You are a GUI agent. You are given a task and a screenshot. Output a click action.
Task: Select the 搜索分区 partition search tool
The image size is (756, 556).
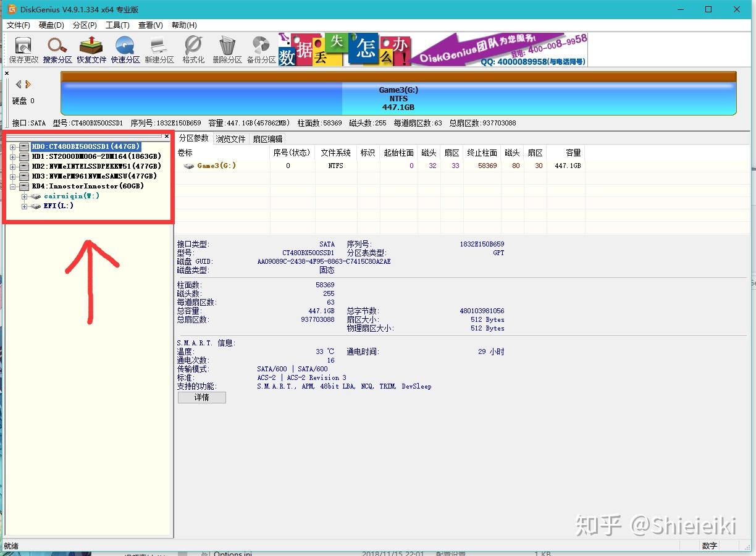coord(57,49)
